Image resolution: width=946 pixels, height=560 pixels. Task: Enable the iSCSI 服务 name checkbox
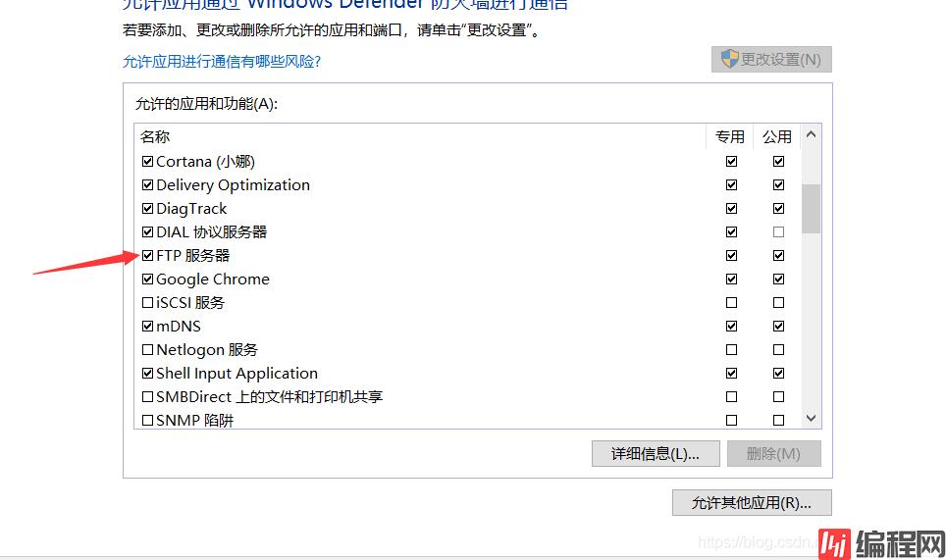pos(148,303)
